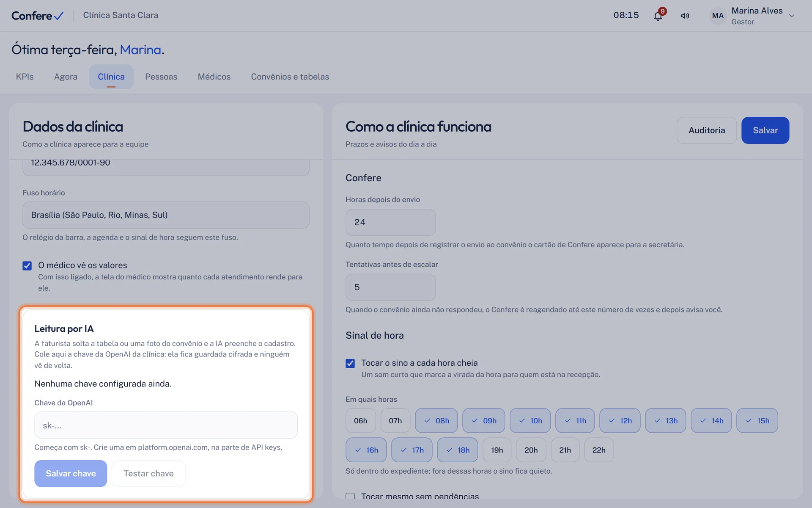This screenshot has height=508, width=812.
Task: Disable the 08h hour chip
Action: click(436, 420)
